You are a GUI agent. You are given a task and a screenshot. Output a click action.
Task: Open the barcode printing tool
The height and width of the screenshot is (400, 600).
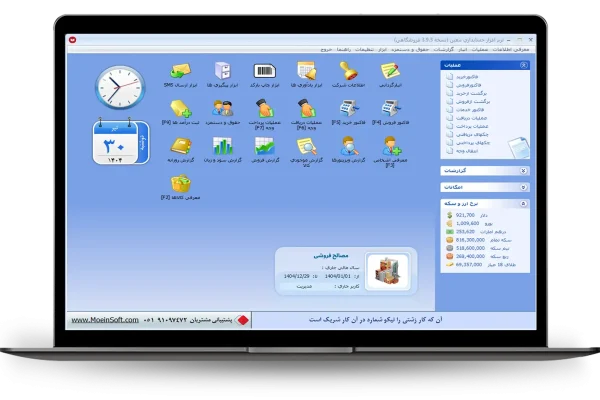265,73
